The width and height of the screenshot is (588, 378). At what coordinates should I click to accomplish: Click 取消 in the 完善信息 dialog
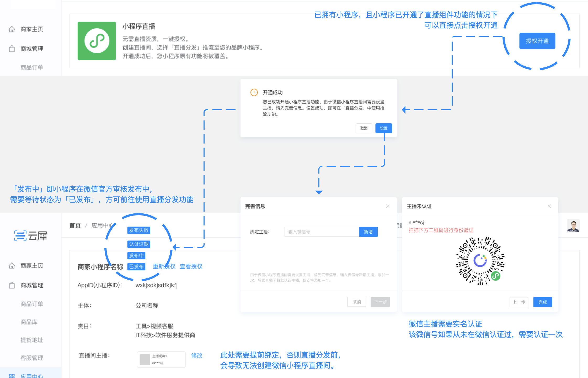click(x=357, y=302)
